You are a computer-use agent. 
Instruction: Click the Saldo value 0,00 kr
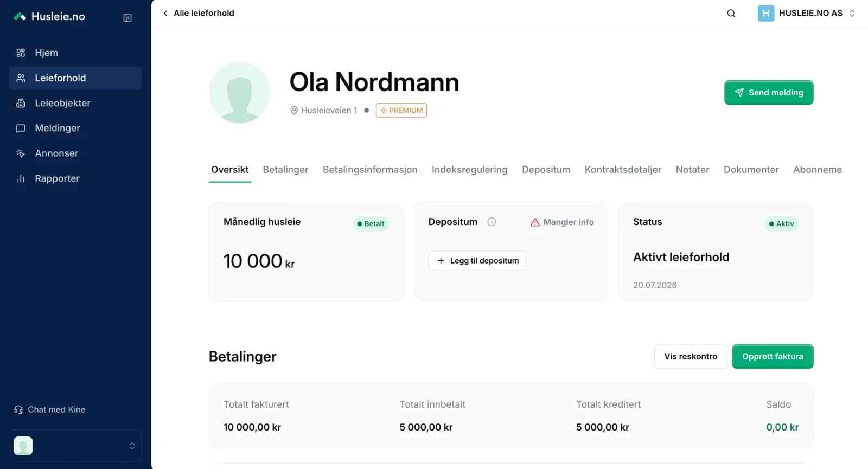(x=782, y=427)
